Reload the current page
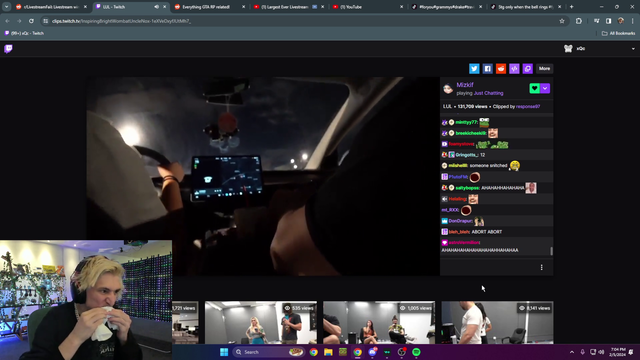Viewport: 640px width, 360px height. (x=31, y=21)
